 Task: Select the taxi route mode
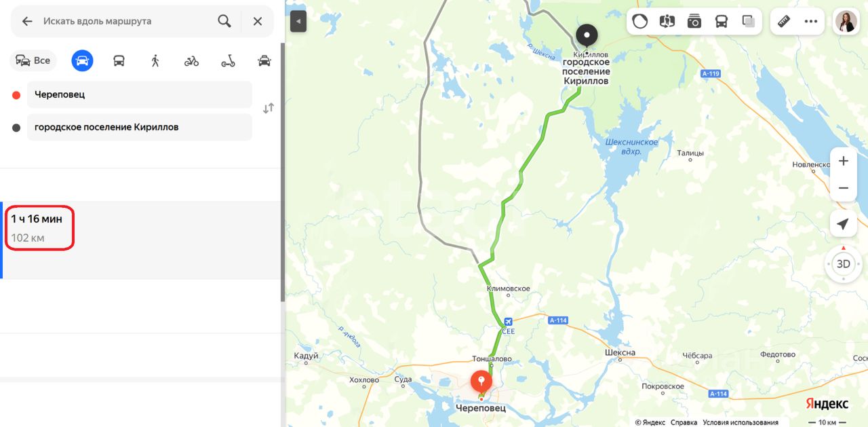pos(264,61)
